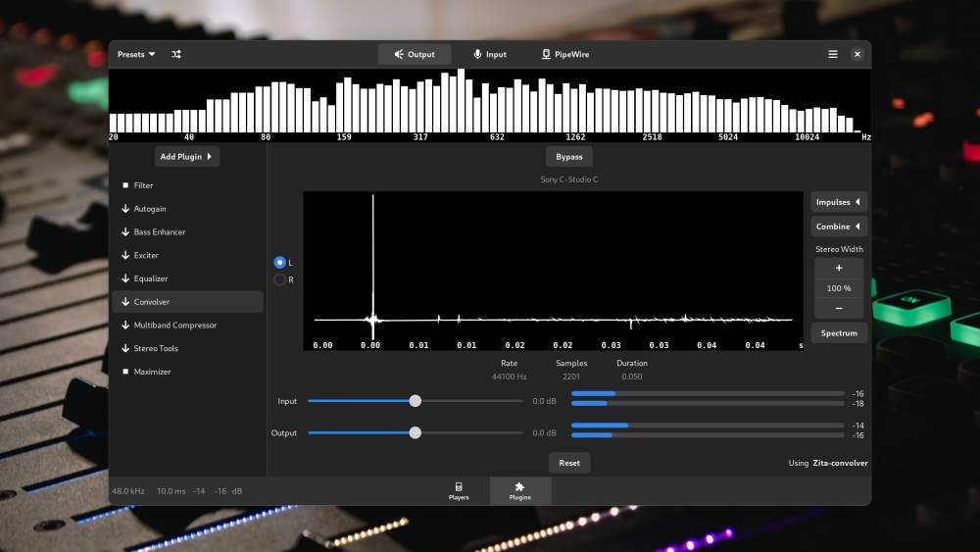Click the arrow icon beside Equalizer
Viewport: 980px width, 552px height.
pyautogui.click(x=125, y=278)
